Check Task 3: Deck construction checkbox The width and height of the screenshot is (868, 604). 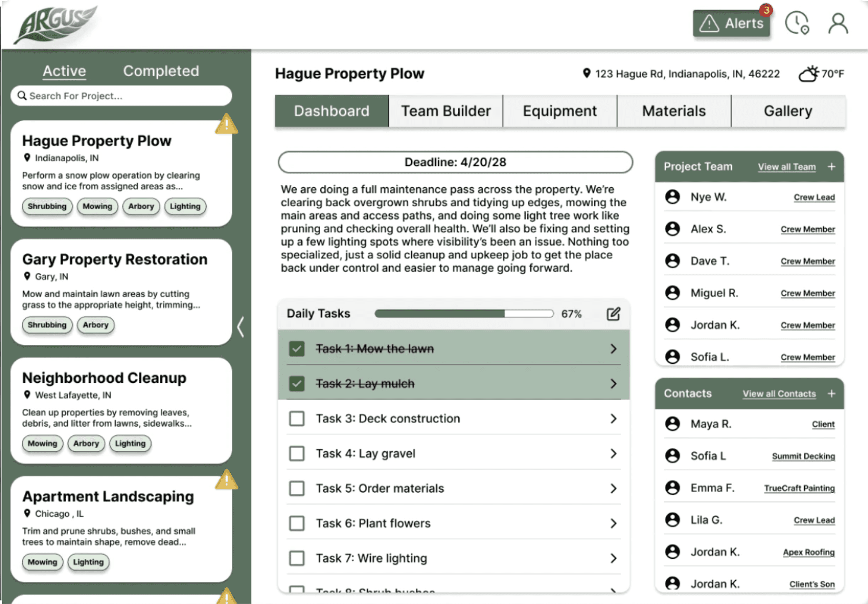(x=297, y=419)
